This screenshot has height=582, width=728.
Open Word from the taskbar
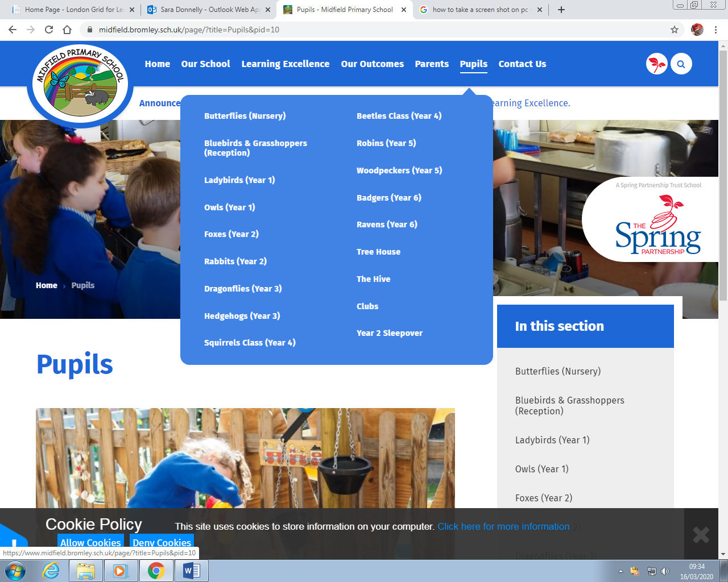192,571
